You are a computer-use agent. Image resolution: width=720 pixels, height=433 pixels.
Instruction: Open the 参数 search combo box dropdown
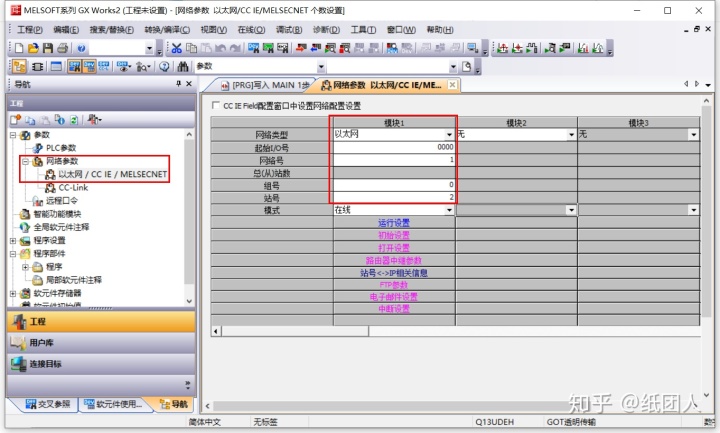[x=321, y=67]
